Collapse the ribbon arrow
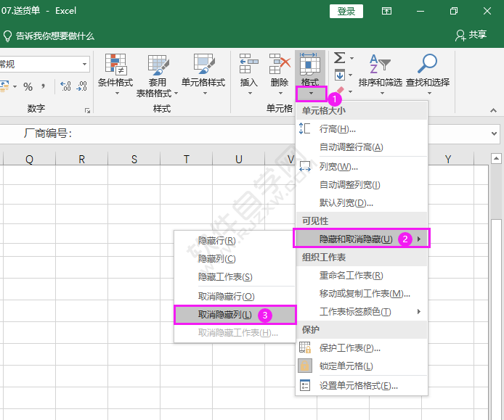This screenshot has height=420, width=504. 493,110
